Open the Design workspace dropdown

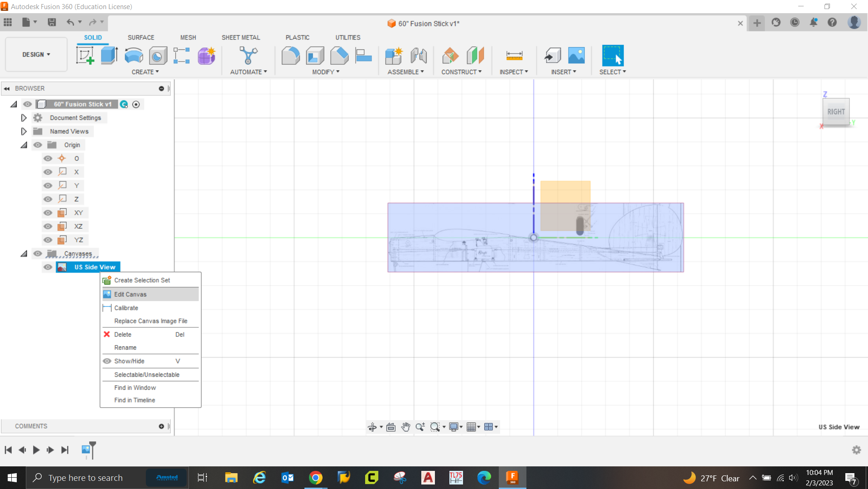[x=36, y=54]
